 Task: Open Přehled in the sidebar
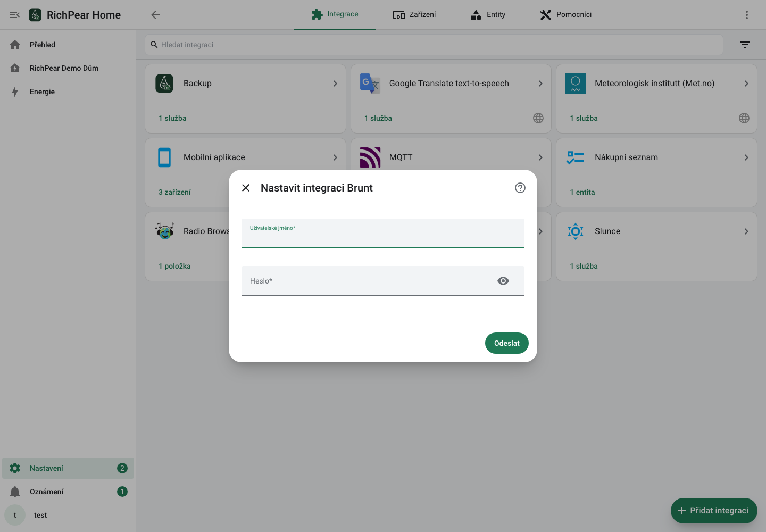[x=68, y=45]
